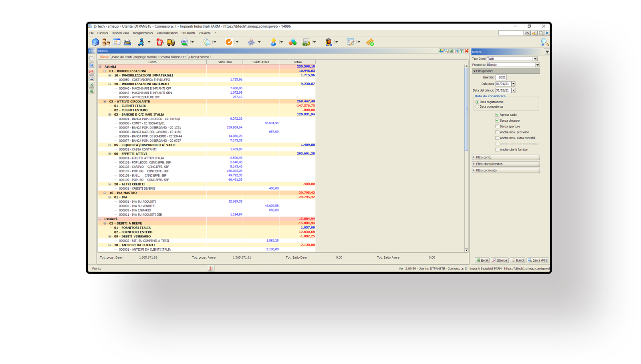Click the chart with coins toolbar icon
This screenshot has height=364, width=641.
tap(306, 42)
